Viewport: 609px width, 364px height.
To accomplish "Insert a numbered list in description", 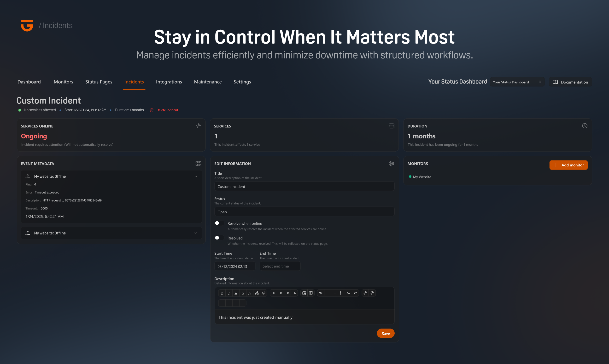I will [341, 293].
